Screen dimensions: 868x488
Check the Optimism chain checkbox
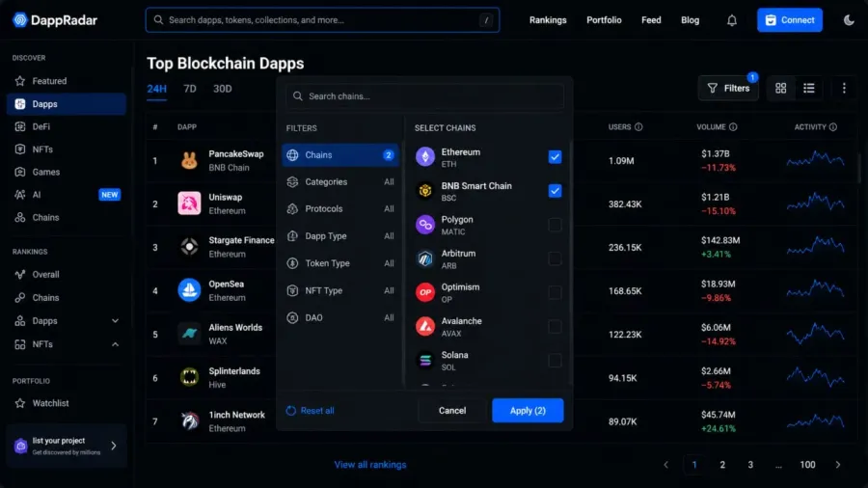pyautogui.click(x=555, y=292)
